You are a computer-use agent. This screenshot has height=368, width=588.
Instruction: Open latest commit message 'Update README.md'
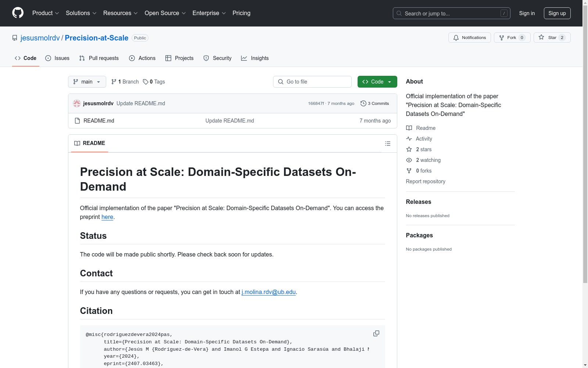click(x=141, y=103)
